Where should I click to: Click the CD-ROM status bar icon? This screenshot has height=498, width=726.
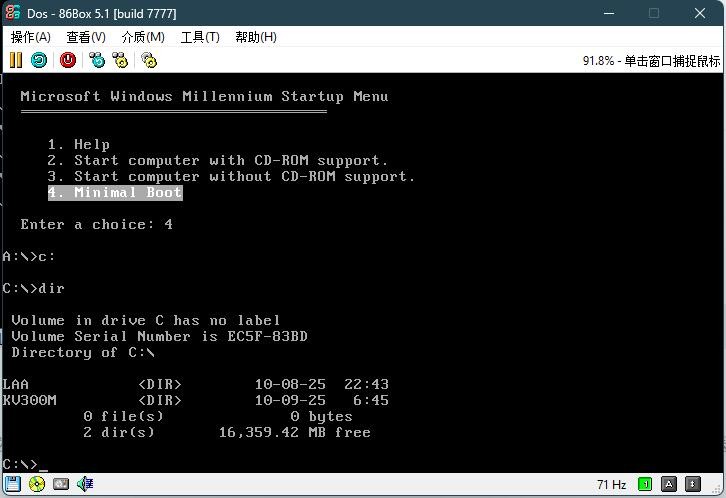pyautogui.click(x=37, y=484)
